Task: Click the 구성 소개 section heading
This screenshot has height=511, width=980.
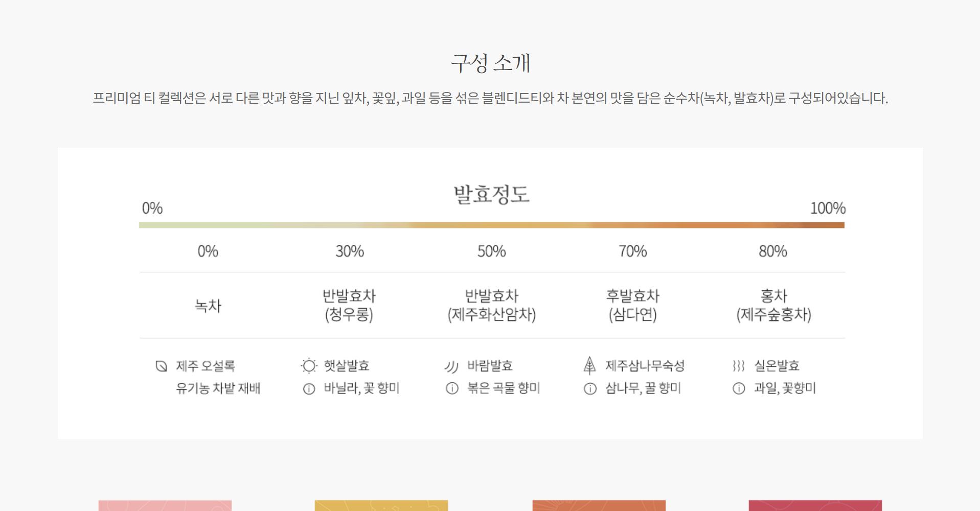Action: [490, 63]
